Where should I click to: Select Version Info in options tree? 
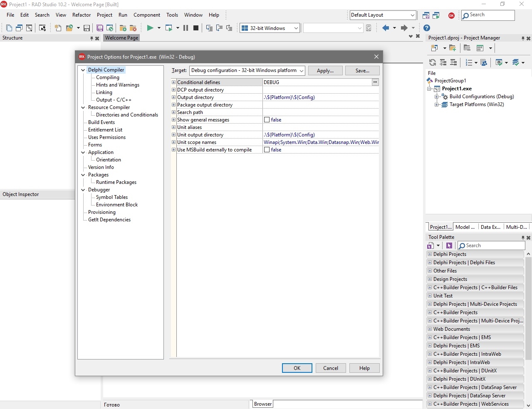coord(101,167)
